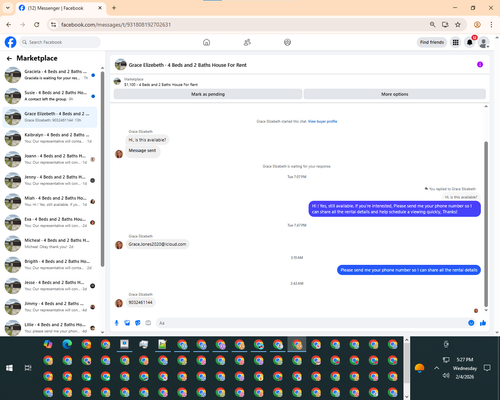Image resolution: width=500 pixels, height=400 pixels.
Task: Open the Jenny conversation
Action: tap(50, 180)
